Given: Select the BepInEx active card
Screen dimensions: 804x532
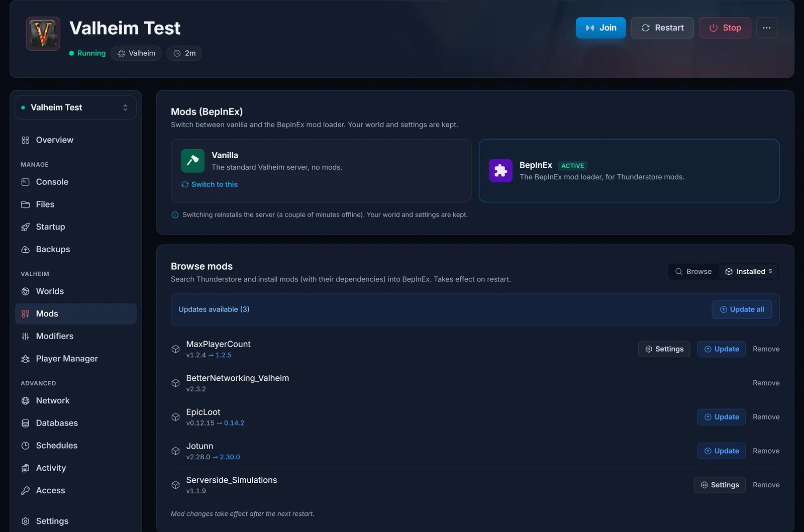Looking at the screenshot, I should pos(629,171).
